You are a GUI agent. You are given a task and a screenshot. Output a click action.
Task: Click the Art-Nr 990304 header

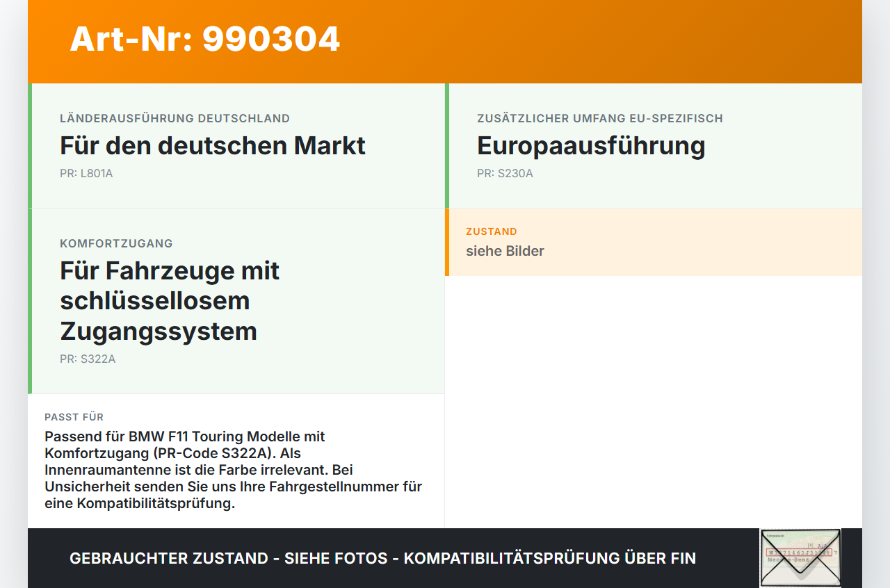[x=204, y=40]
